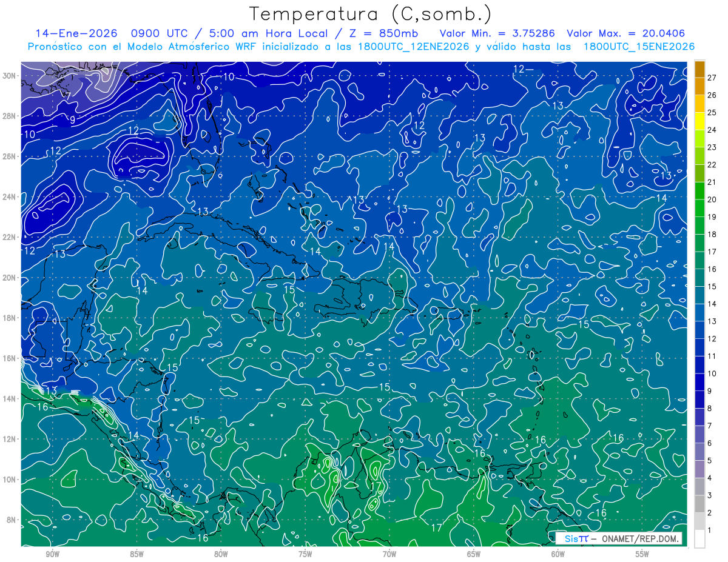Click the color scale label 18

[x=712, y=235]
